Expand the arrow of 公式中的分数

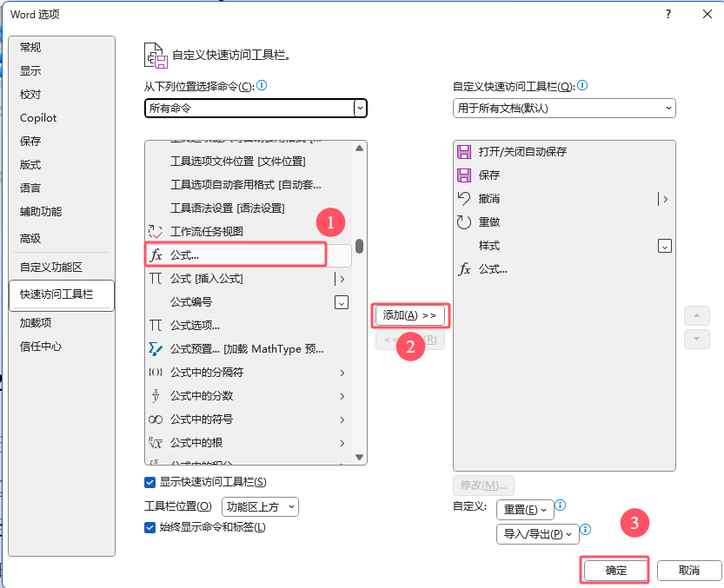point(342,396)
